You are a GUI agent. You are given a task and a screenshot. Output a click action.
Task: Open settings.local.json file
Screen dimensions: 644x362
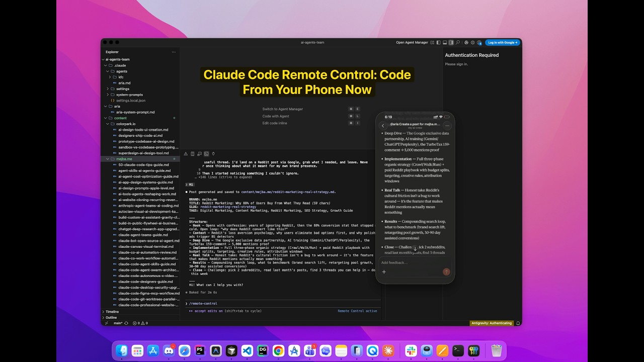131,101
